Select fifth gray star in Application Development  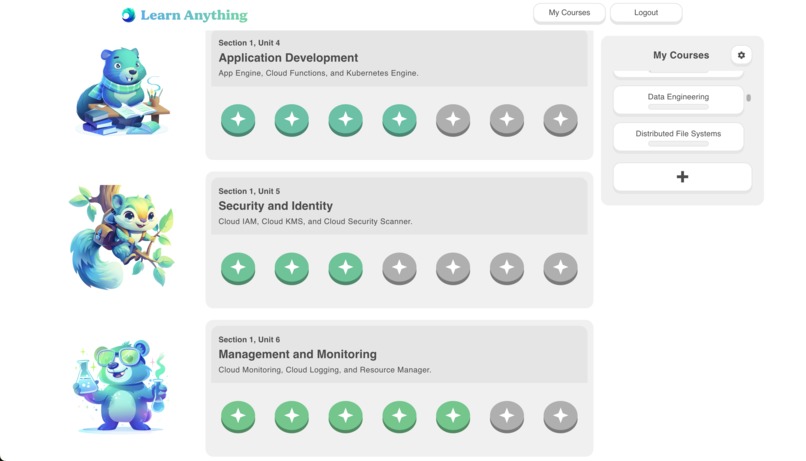(x=453, y=120)
